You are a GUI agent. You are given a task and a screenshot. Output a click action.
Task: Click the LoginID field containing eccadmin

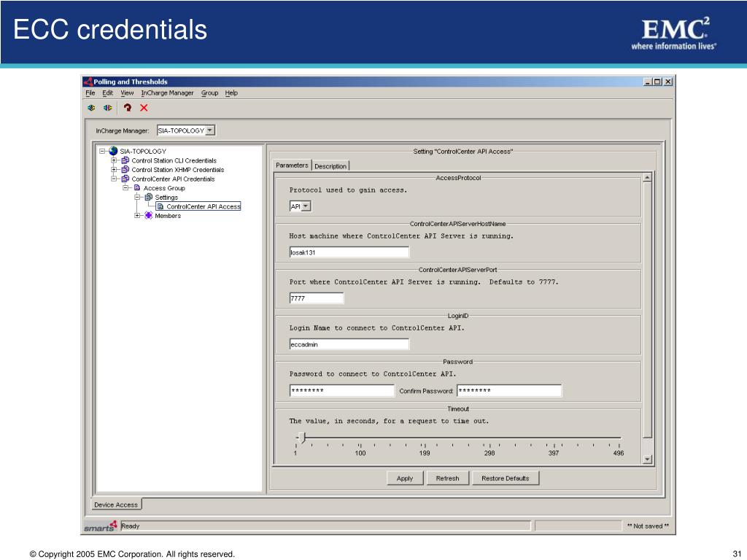(x=349, y=344)
